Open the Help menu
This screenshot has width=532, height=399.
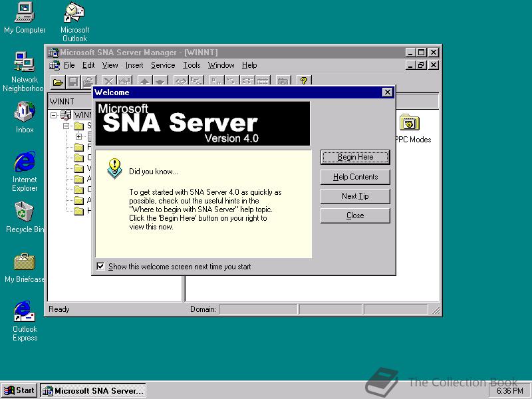pyautogui.click(x=249, y=65)
